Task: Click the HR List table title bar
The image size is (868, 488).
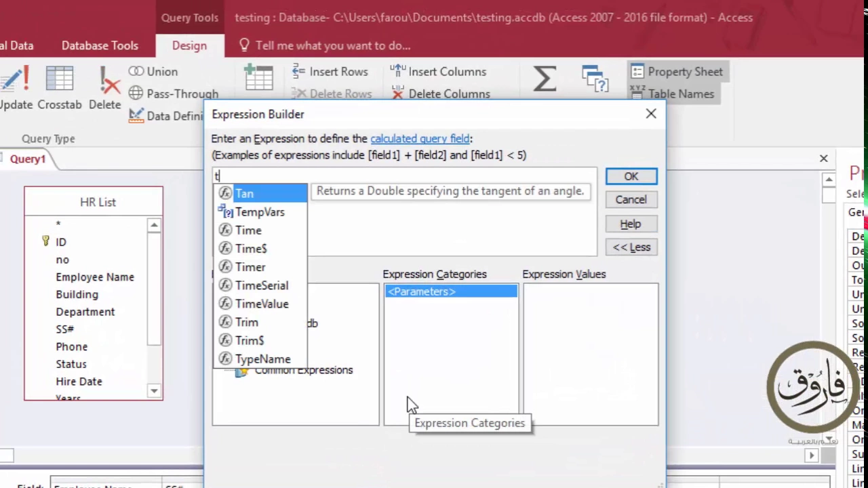Action: (x=94, y=202)
